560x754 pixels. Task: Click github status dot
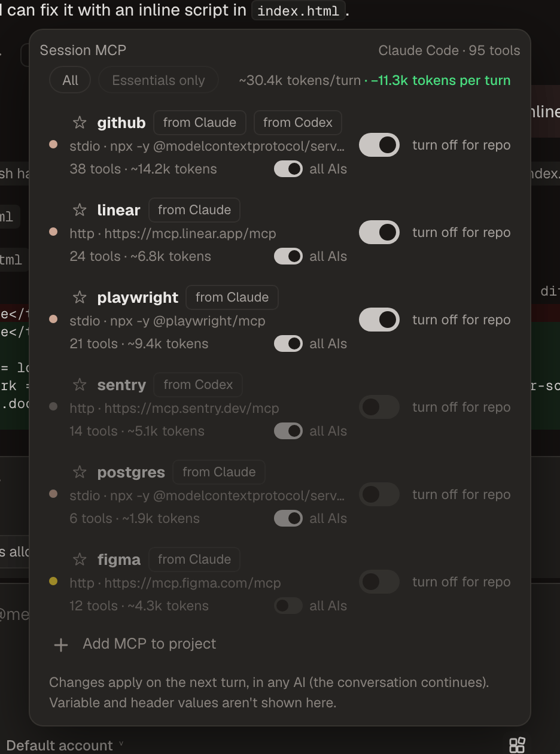(x=53, y=144)
